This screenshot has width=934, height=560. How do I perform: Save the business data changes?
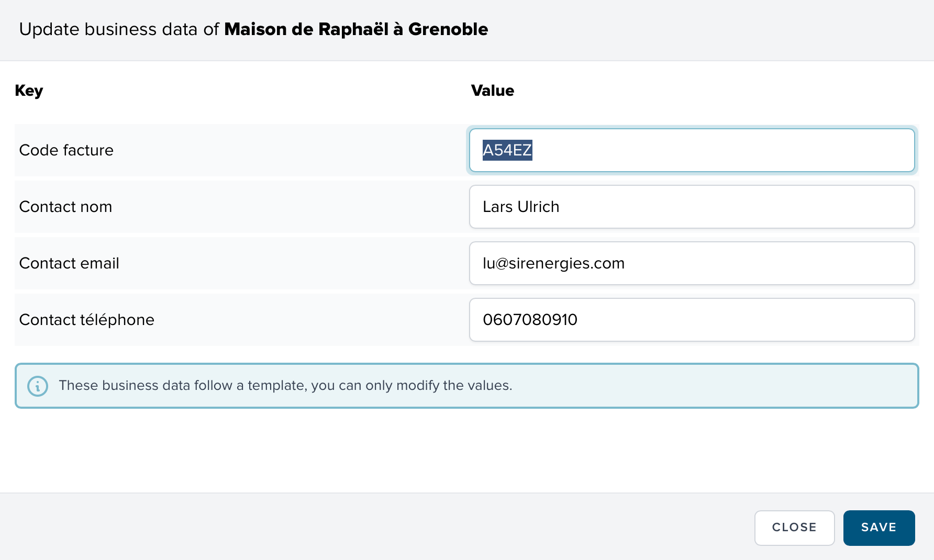pyautogui.click(x=879, y=528)
